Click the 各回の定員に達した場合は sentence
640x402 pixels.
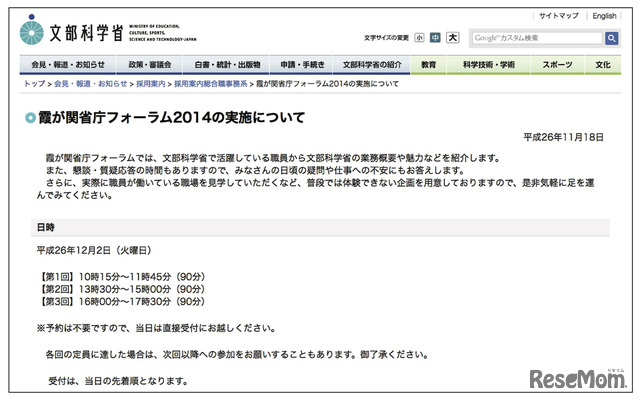237,355
